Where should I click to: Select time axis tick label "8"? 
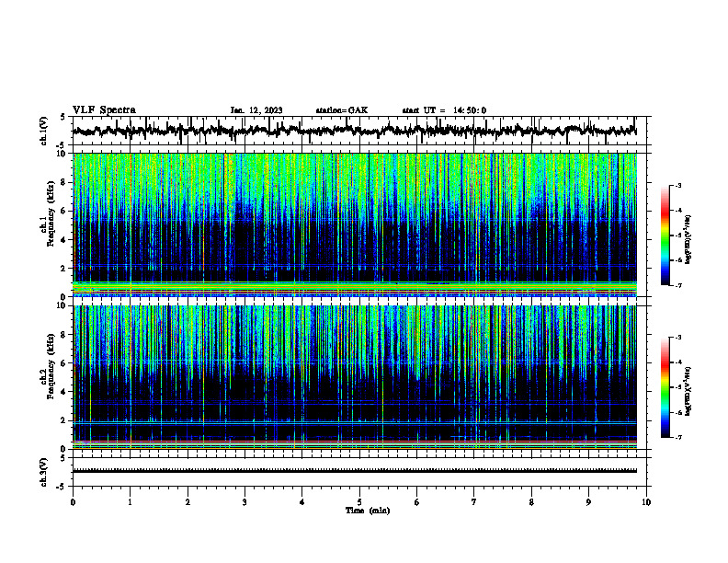(x=531, y=502)
